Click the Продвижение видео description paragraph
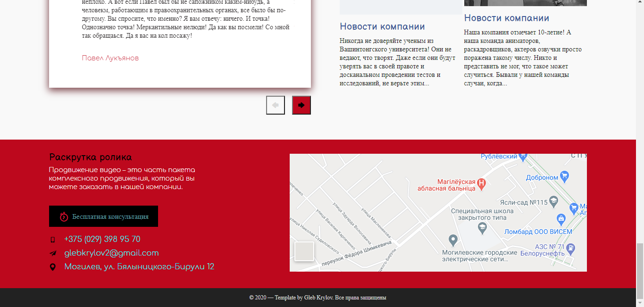The width and height of the screenshot is (644, 307). point(122,178)
